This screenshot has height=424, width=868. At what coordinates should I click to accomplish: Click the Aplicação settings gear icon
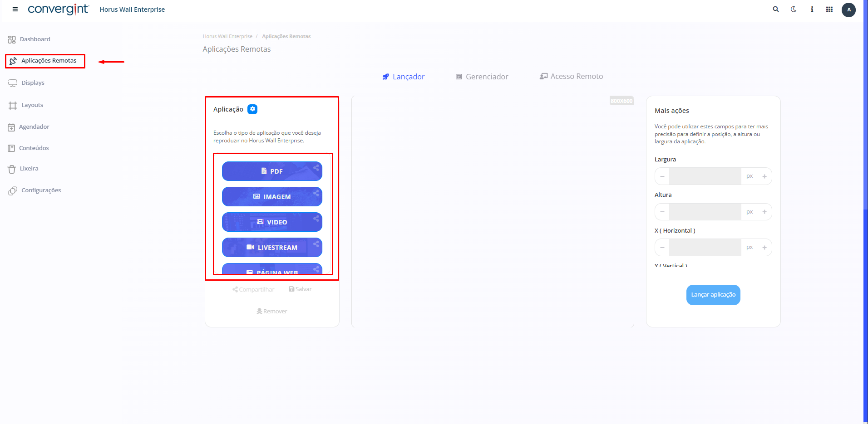253,109
